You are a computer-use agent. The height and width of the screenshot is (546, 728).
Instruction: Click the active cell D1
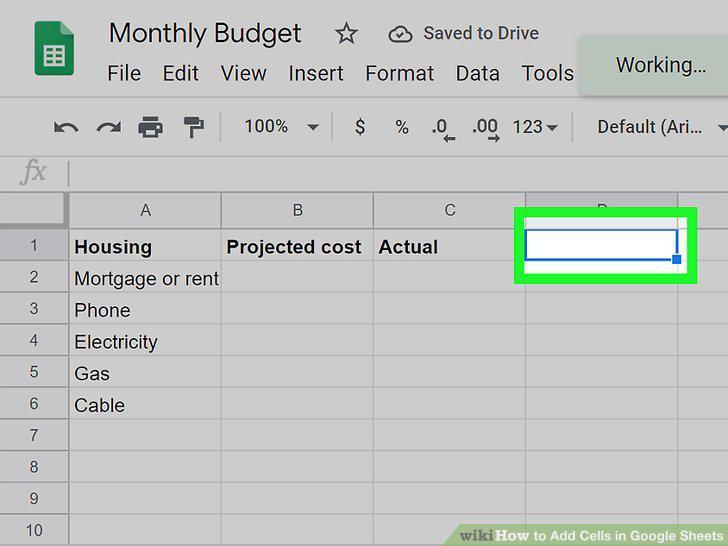(601, 245)
